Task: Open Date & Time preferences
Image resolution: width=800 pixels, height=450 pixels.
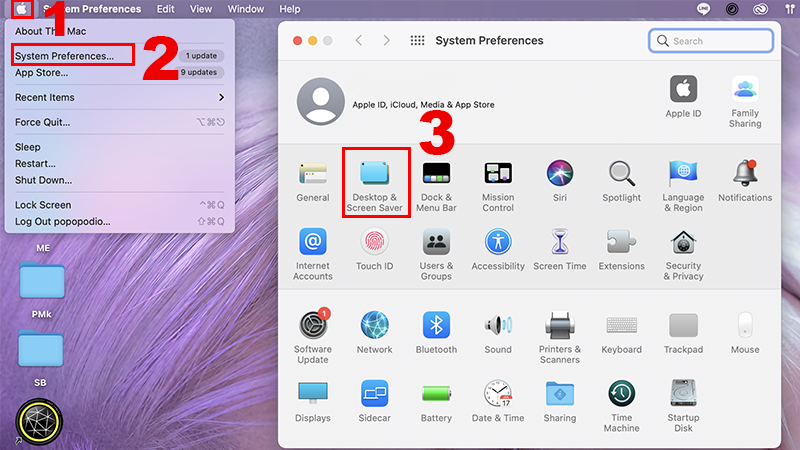Action: point(498,401)
